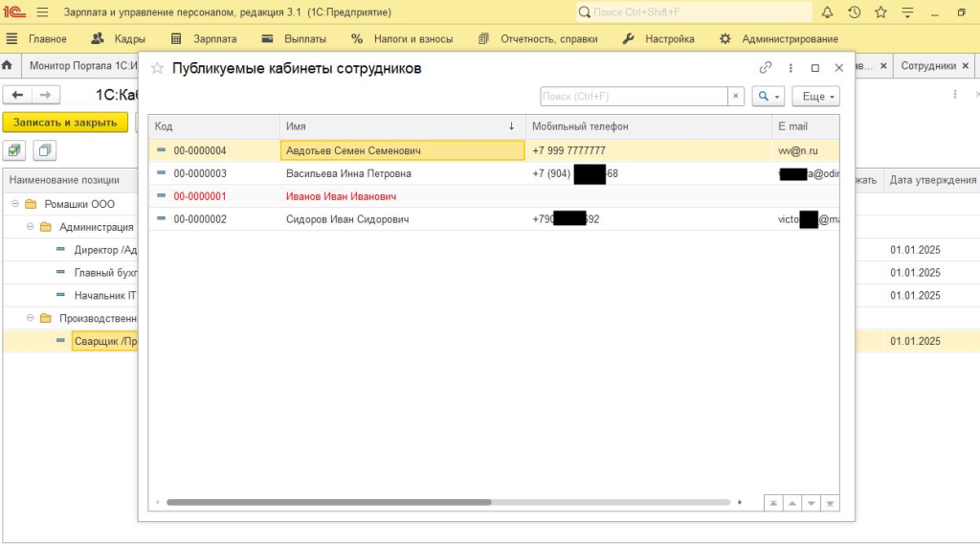Open the Зарплата menu section
This screenshot has width=980, height=544.
(204, 39)
